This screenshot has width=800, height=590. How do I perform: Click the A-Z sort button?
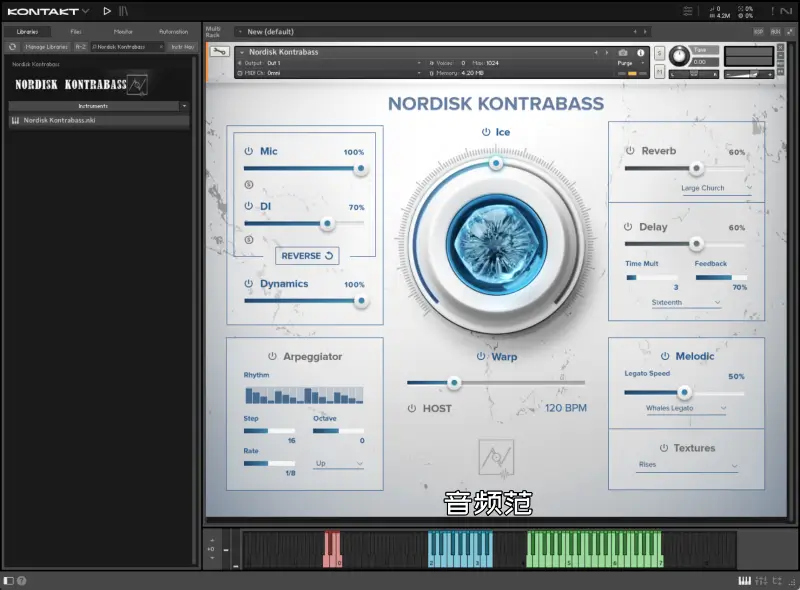tap(81, 46)
